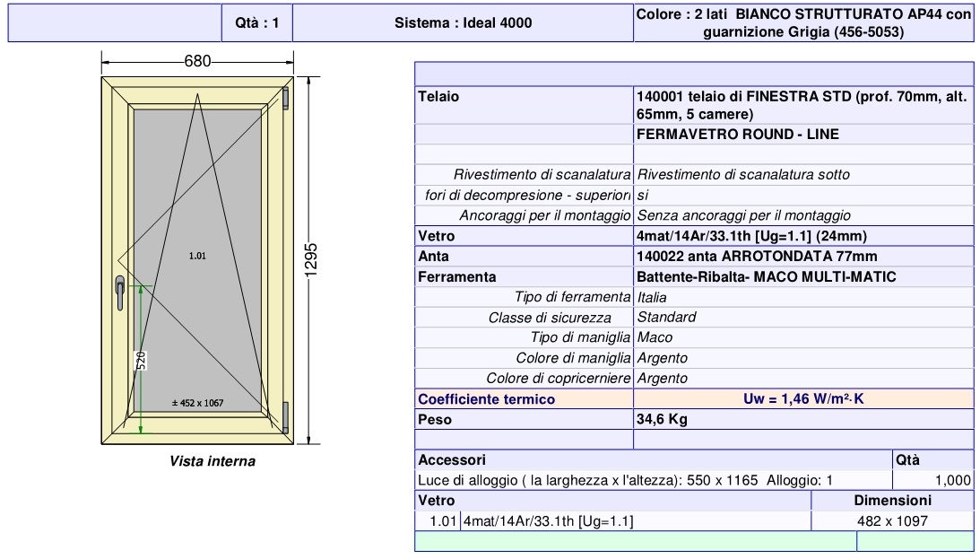Click the Peso row label

point(435,420)
